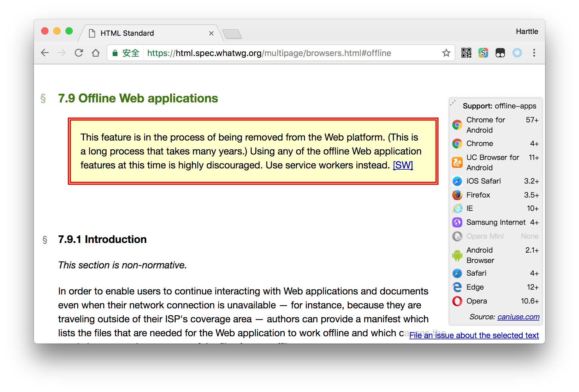Click the Firefox icon in the support list

tap(457, 195)
